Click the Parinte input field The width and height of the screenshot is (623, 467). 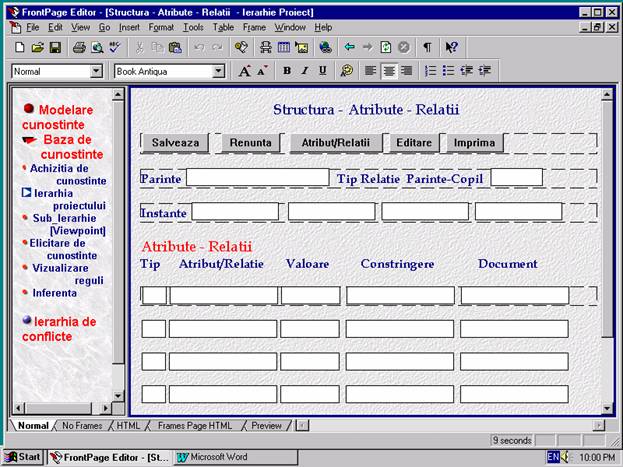click(x=257, y=177)
